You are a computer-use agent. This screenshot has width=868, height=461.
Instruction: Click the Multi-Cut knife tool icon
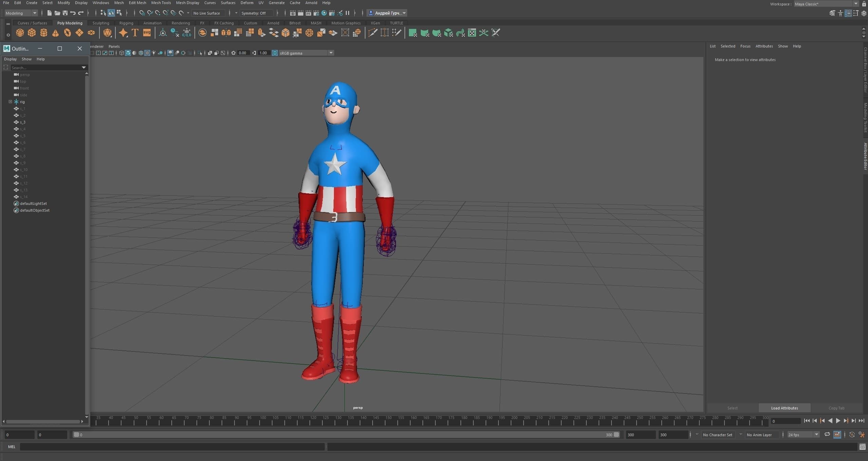coord(373,33)
